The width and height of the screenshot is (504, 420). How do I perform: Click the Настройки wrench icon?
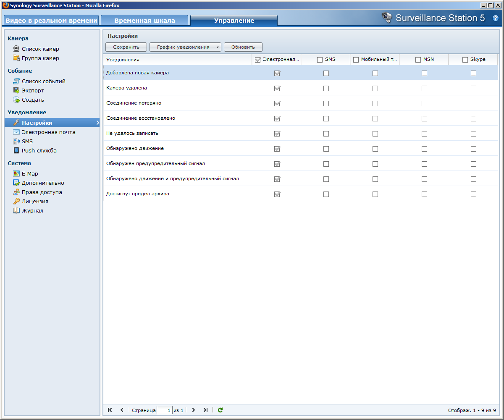tap(16, 123)
